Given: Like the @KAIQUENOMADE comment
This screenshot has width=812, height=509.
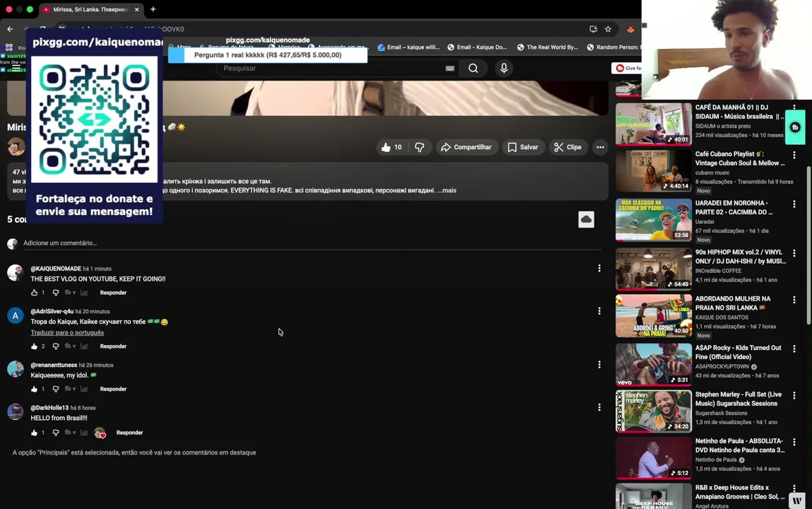Looking at the screenshot, I should pos(34,293).
